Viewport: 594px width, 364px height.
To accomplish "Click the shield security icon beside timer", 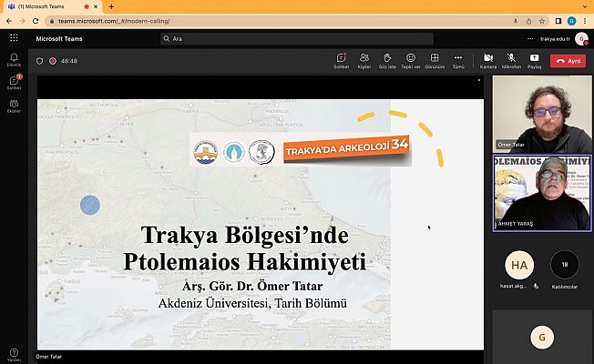I will click(x=39, y=61).
